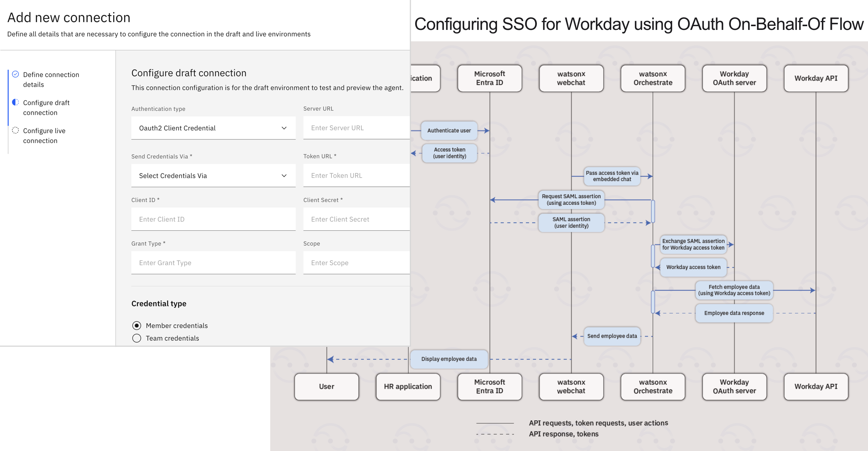Viewport: 868px width, 451px height.
Task: Click the Authenticate user step bubble
Action: 449,131
